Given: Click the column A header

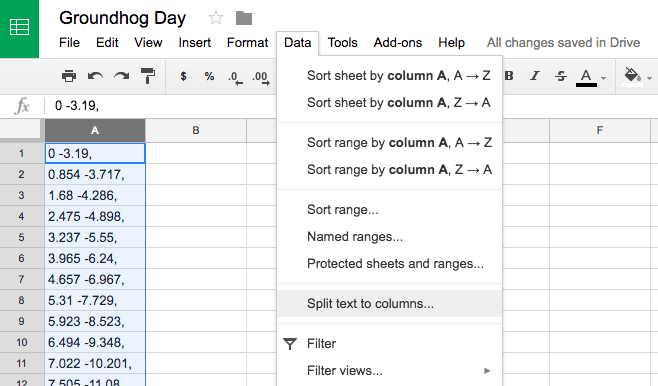Looking at the screenshot, I should (x=95, y=130).
